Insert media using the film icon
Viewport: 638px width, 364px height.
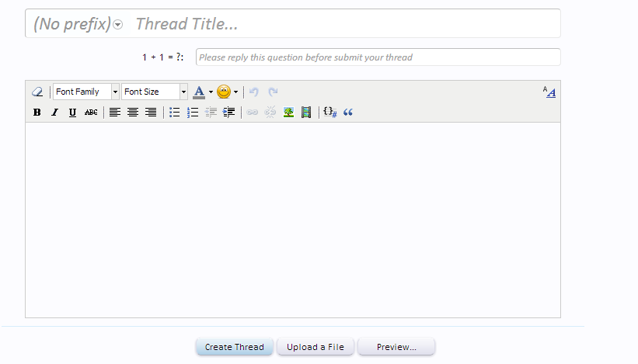point(306,113)
